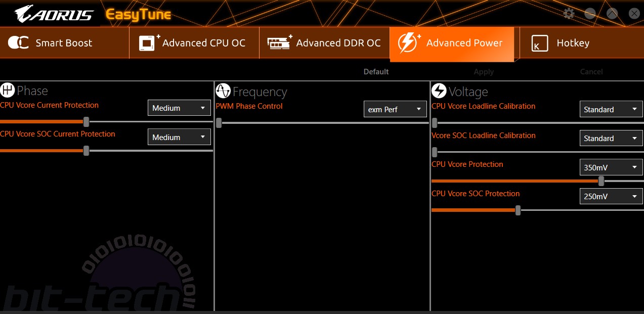Click the Phase section icon

(8, 91)
